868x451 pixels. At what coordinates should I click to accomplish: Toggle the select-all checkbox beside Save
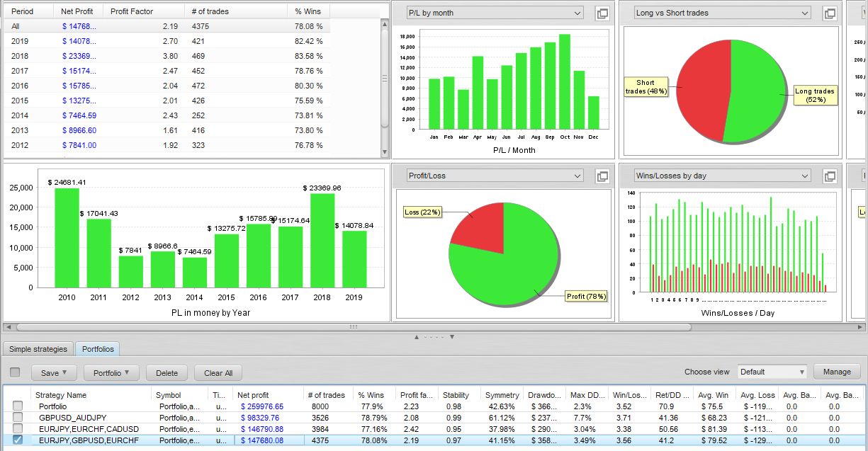[15, 372]
